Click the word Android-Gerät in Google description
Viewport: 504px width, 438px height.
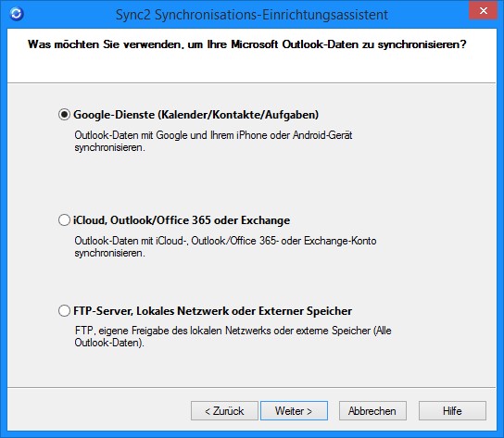(322, 135)
